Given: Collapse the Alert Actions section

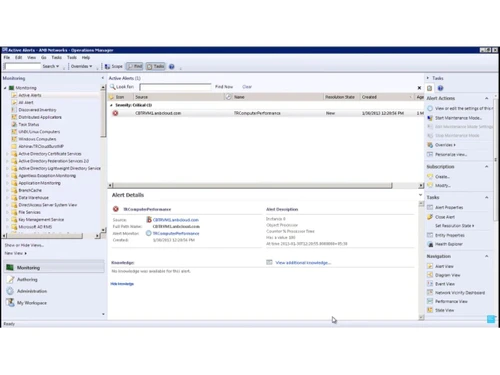Looking at the screenshot, I should [x=487, y=98].
